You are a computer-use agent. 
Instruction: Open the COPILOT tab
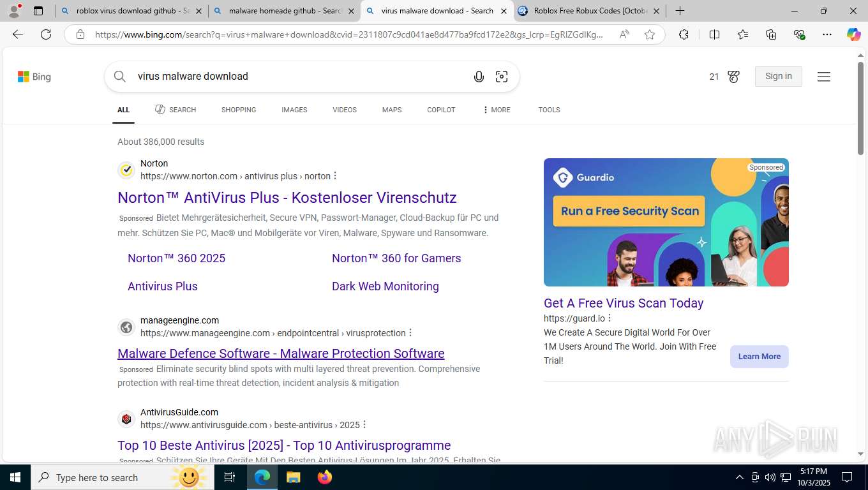(x=441, y=110)
